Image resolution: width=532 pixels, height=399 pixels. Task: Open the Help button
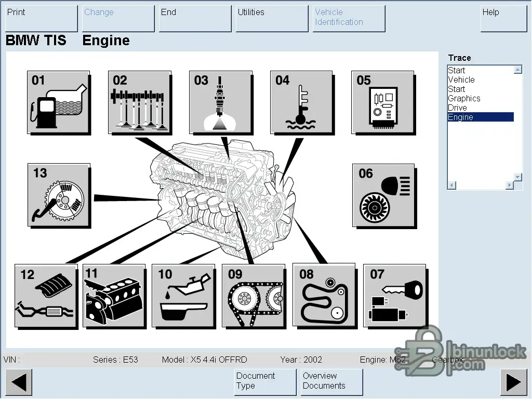(504, 19)
